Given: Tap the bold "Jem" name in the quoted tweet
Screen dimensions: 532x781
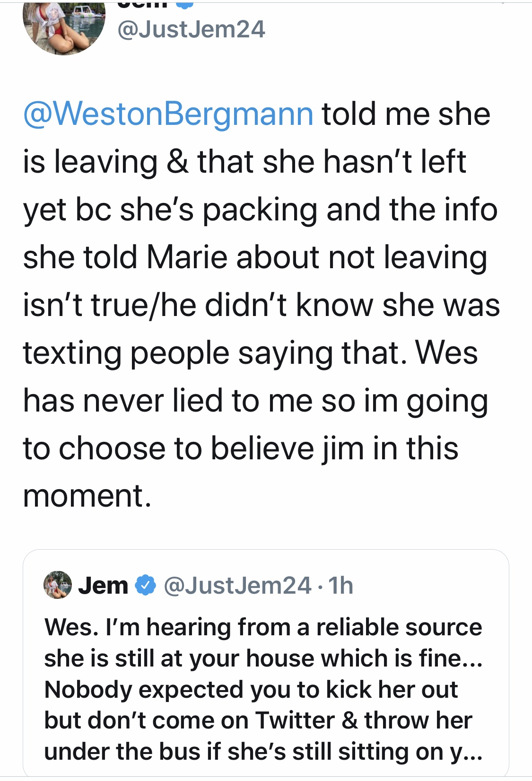Looking at the screenshot, I should point(103,586).
